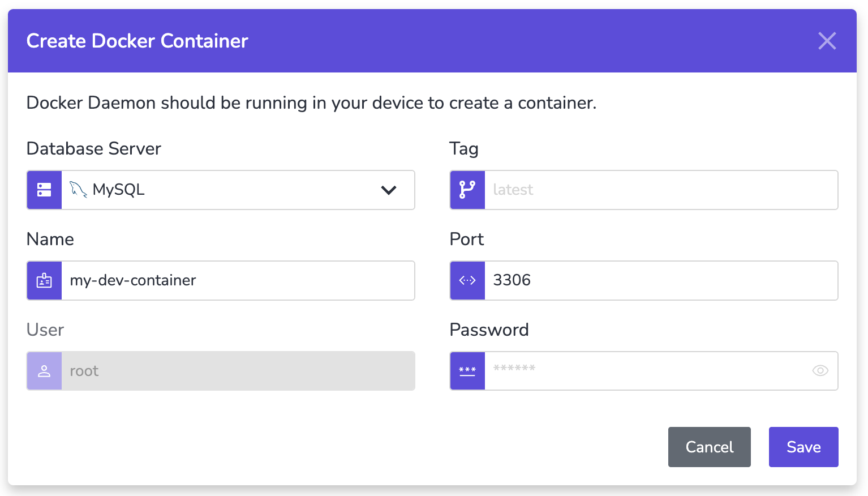Click the Create Docker Container title
The width and height of the screenshot is (868, 496).
[x=137, y=41]
